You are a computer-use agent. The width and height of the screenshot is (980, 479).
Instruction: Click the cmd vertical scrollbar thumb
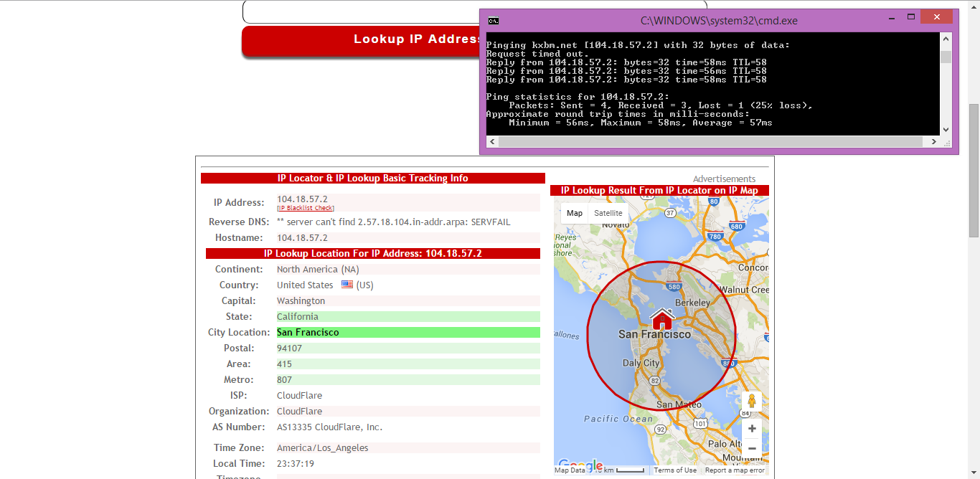[x=946, y=57]
